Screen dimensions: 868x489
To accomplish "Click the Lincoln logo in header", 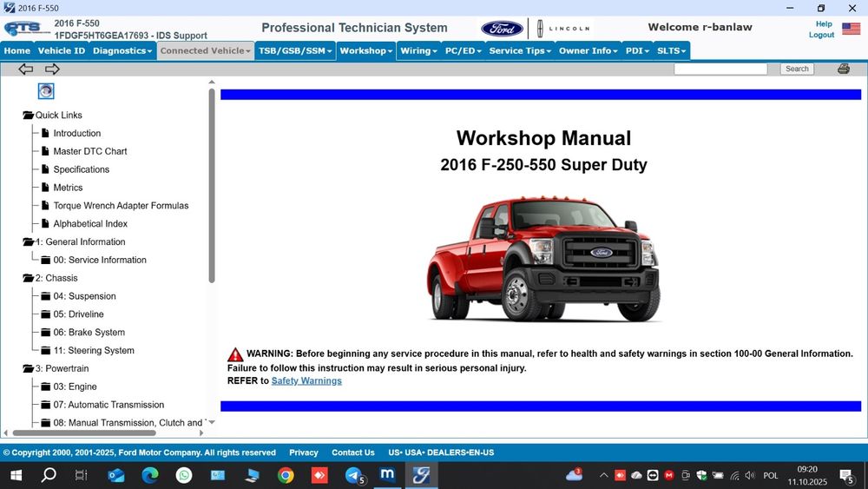I will (x=563, y=29).
